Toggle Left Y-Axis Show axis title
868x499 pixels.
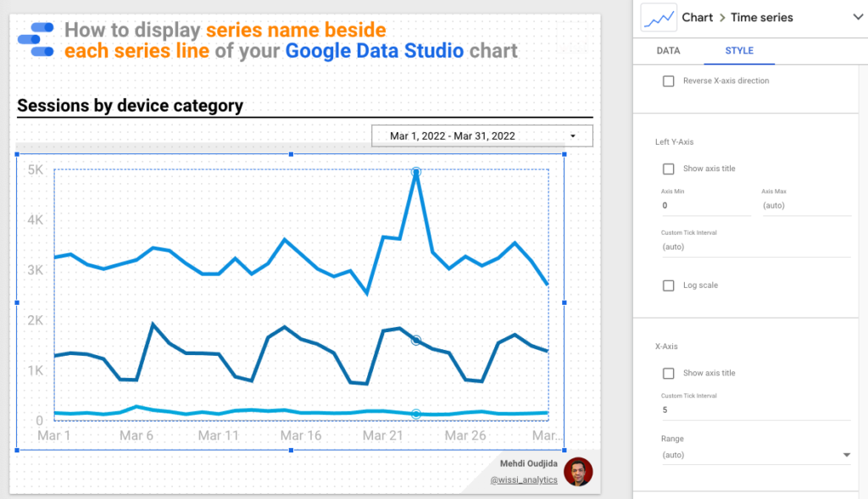(x=669, y=169)
